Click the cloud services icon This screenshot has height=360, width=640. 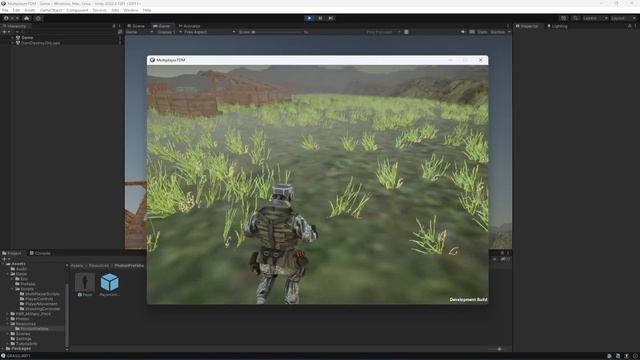[x=27, y=18]
